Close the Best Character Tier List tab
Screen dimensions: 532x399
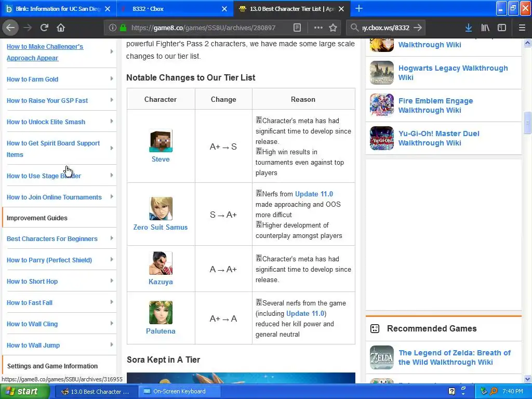click(341, 9)
